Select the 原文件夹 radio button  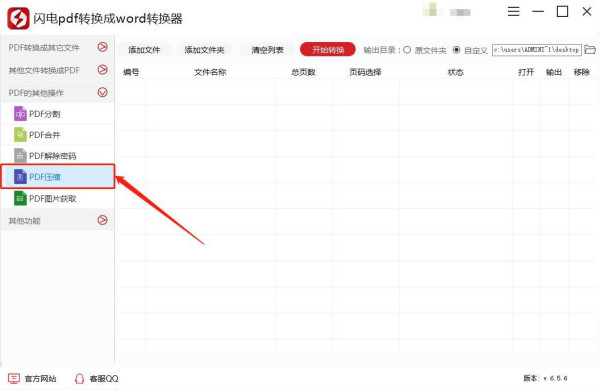pyautogui.click(x=407, y=50)
